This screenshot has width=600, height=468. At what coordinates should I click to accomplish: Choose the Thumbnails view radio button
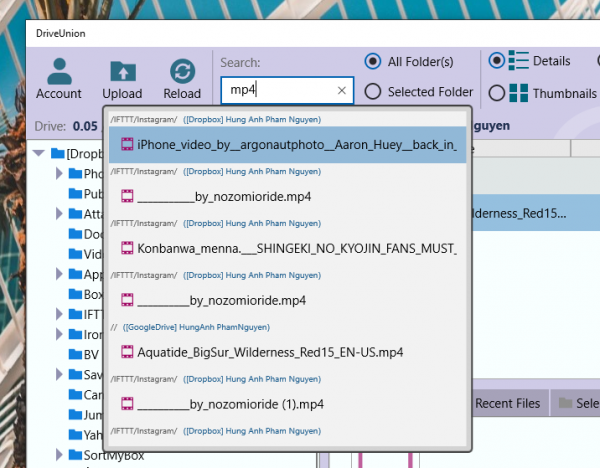(497, 93)
